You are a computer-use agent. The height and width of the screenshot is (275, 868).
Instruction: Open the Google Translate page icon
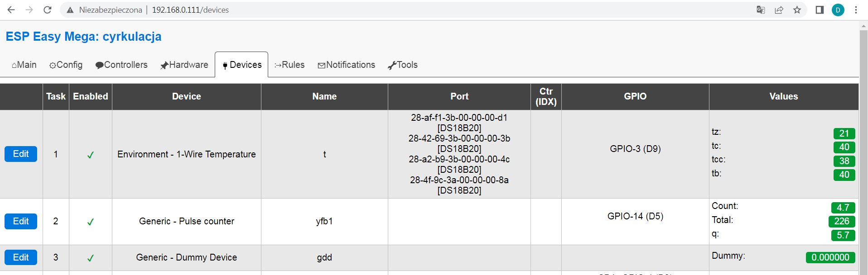click(x=761, y=10)
